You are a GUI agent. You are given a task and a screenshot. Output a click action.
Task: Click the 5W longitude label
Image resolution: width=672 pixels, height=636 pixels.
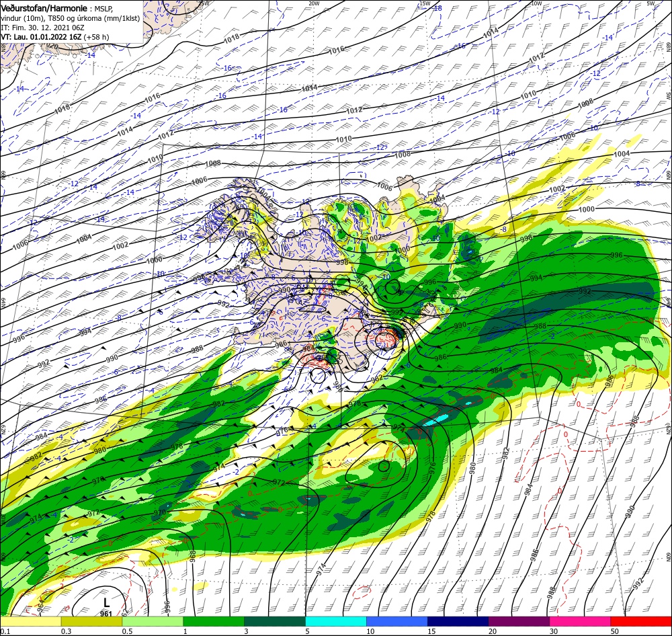[650, 3]
